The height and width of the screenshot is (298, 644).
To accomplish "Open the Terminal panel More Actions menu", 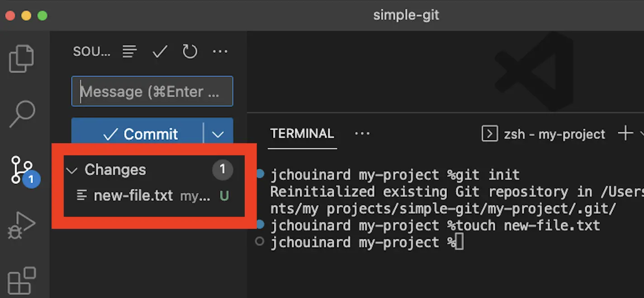I will 362,133.
